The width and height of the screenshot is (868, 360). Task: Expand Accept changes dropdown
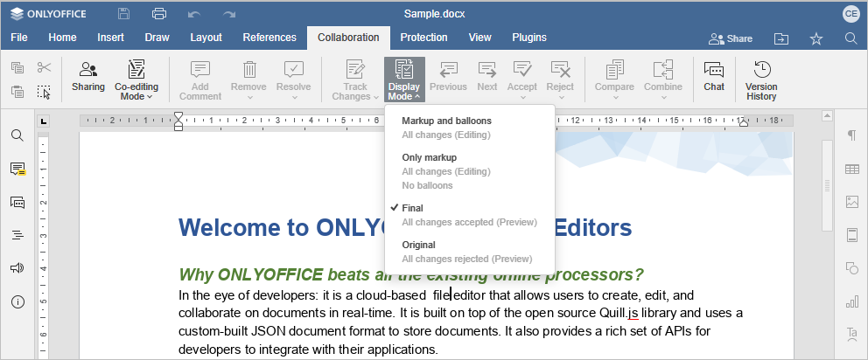click(522, 97)
